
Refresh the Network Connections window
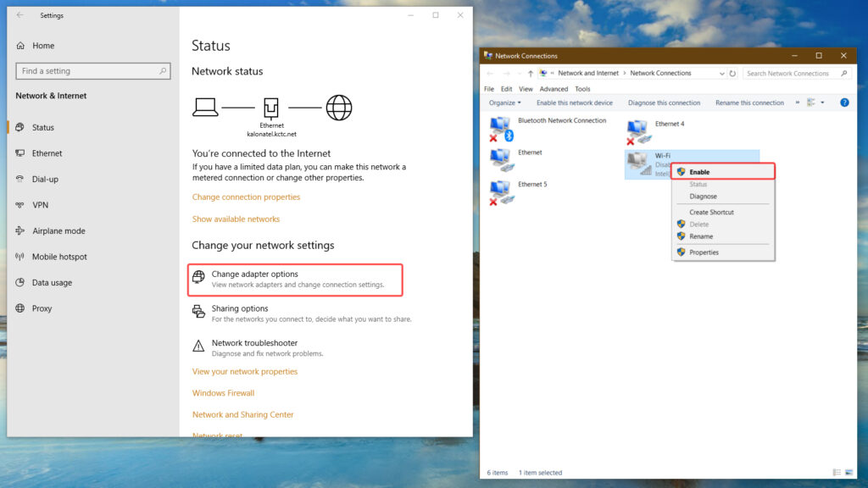(732, 74)
